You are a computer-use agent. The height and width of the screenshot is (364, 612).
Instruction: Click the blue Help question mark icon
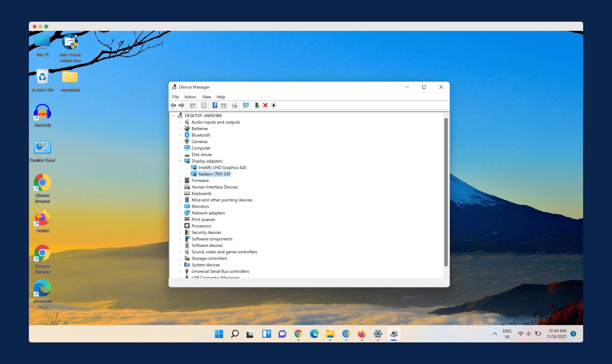click(215, 106)
